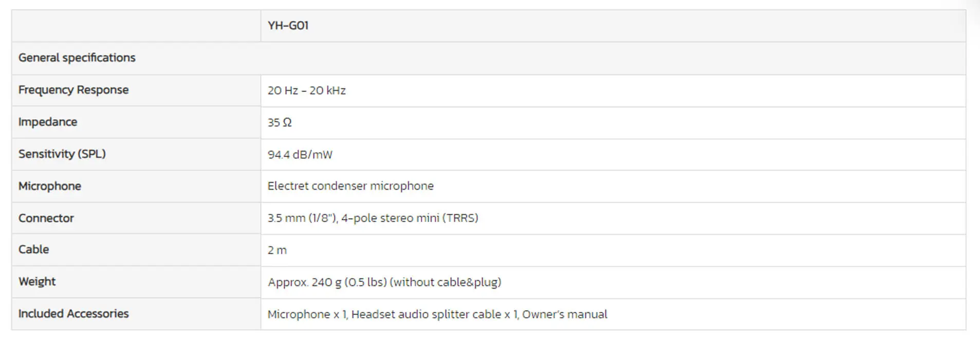Screen dimensions: 980x343
Task: Click the Microphone row label
Action: 50,186
